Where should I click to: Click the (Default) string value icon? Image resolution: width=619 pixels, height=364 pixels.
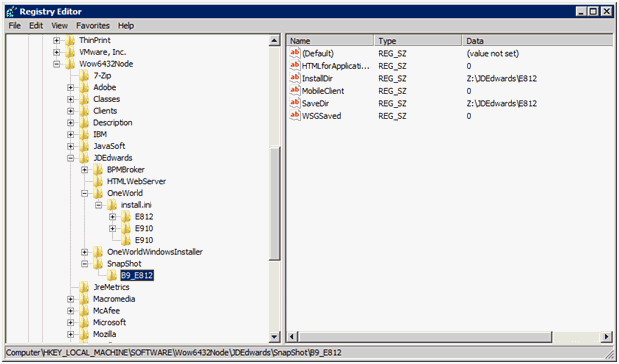point(295,53)
